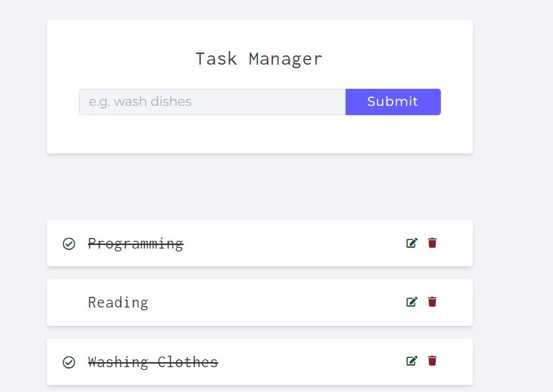Click the check circle beside Programming
The image size is (553, 392).
click(x=69, y=244)
